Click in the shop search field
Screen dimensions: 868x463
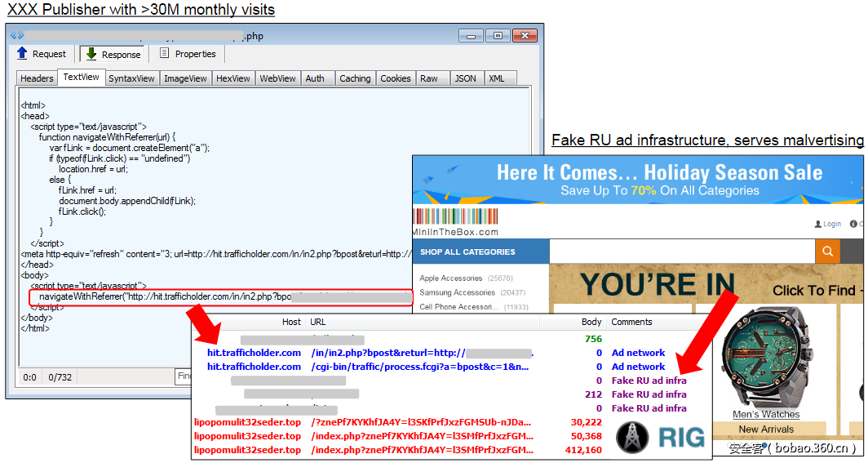[682, 251]
